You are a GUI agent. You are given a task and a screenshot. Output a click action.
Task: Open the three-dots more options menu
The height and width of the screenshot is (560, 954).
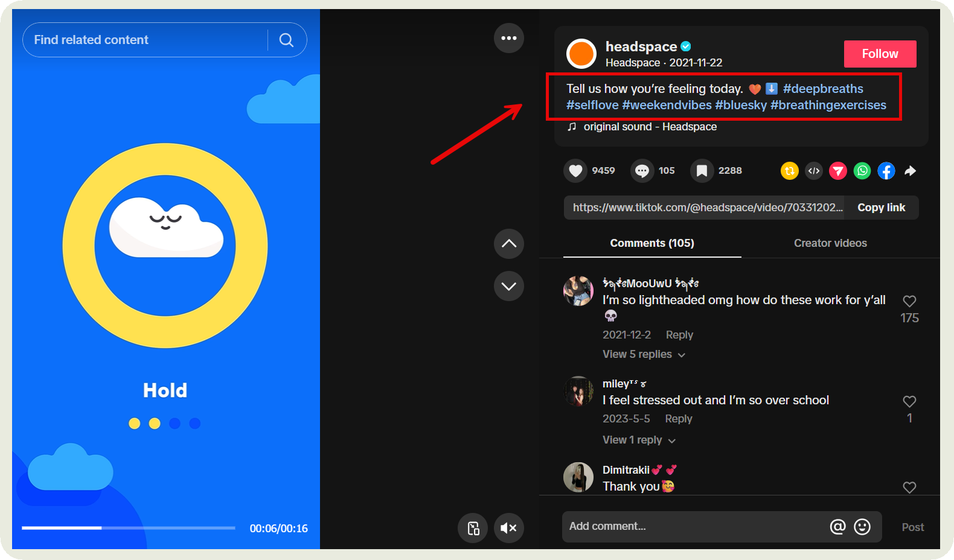pyautogui.click(x=509, y=38)
